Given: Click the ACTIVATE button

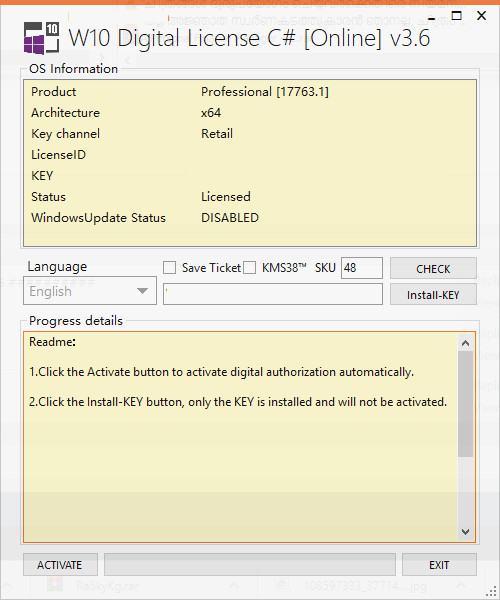Looking at the screenshot, I should point(60,565).
